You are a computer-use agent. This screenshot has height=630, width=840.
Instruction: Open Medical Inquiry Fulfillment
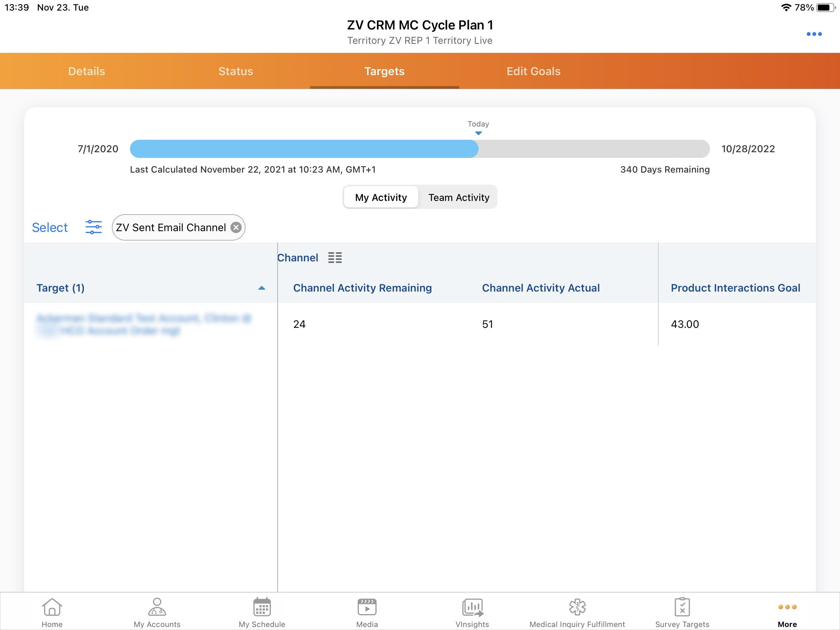[577, 612]
